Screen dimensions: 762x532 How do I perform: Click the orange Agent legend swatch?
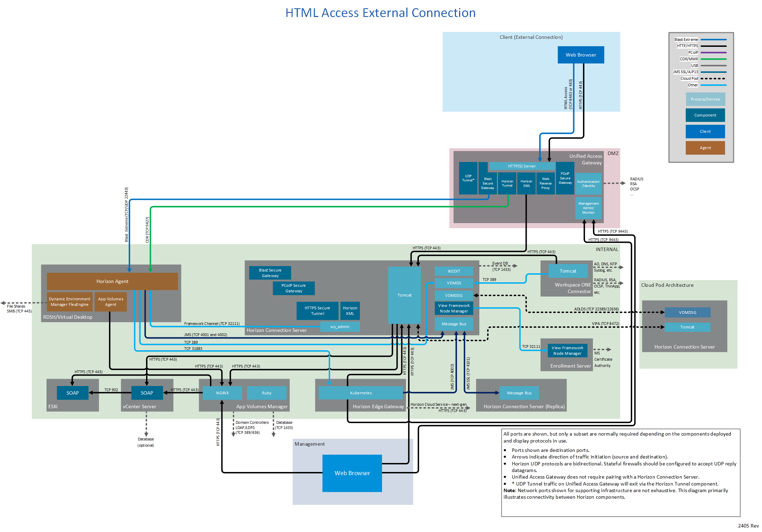click(x=705, y=148)
